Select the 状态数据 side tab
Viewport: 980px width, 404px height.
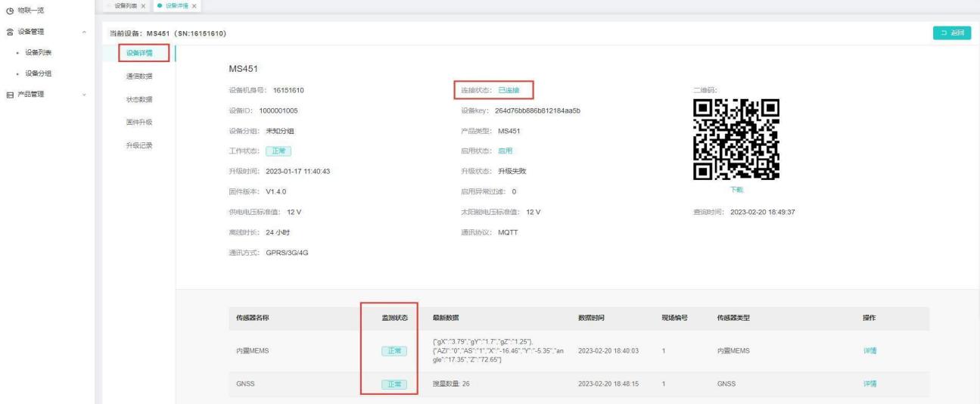point(138,99)
